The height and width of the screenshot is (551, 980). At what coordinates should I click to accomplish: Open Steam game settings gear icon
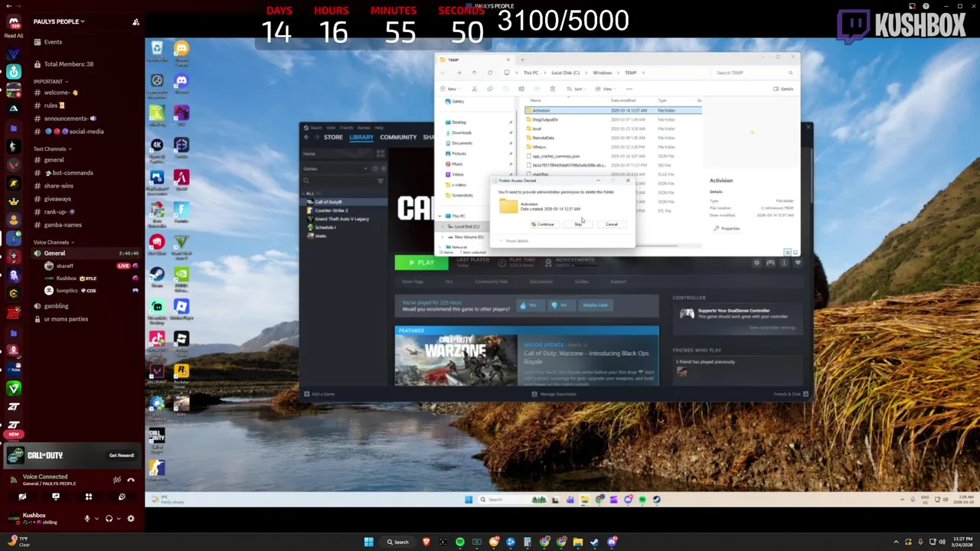click(756, 263)
